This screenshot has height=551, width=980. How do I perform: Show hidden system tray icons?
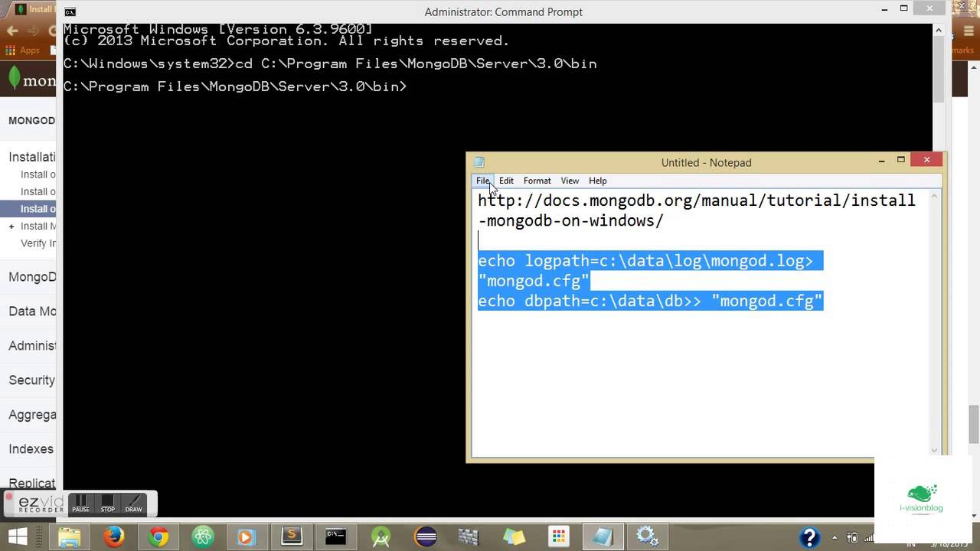[835, 537]
